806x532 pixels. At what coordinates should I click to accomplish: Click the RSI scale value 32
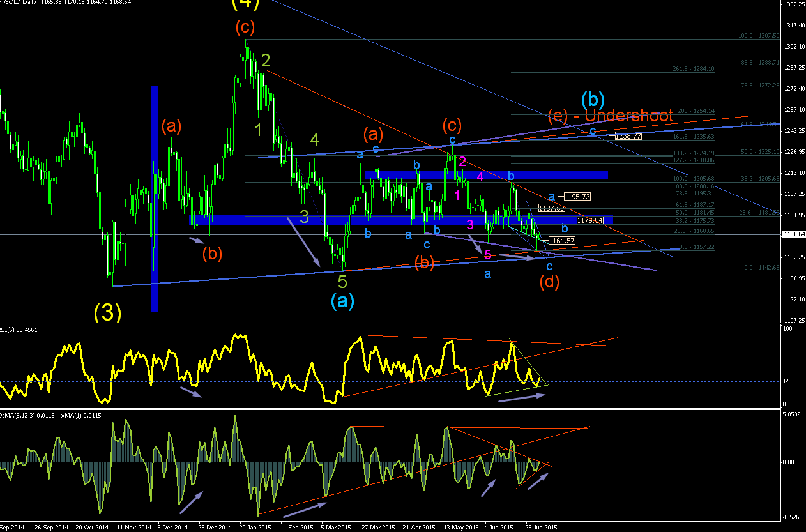point(786,381)
